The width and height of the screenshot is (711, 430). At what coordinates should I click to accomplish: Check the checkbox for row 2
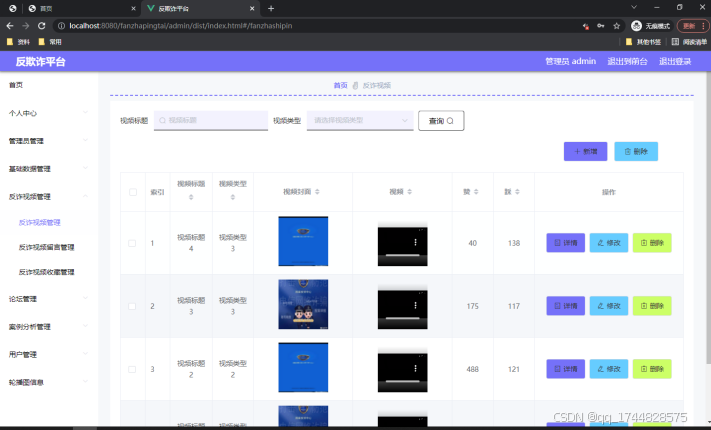(x=132, y=306)
